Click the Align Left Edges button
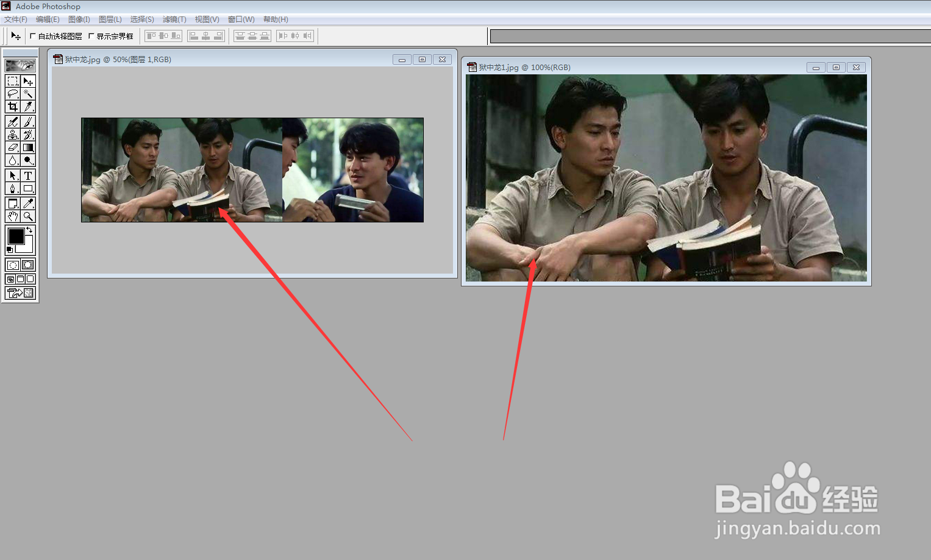931x560 pixels. pos(194,36)
